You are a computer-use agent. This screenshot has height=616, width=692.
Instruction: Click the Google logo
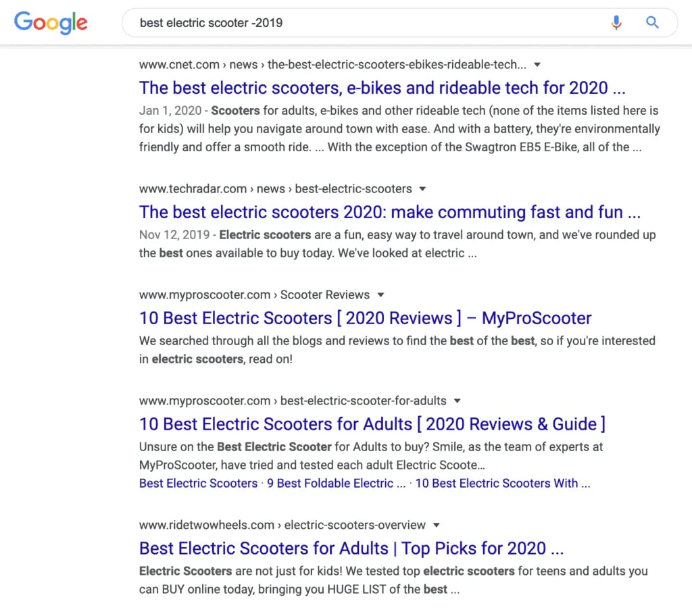click(x=51, y=23)
